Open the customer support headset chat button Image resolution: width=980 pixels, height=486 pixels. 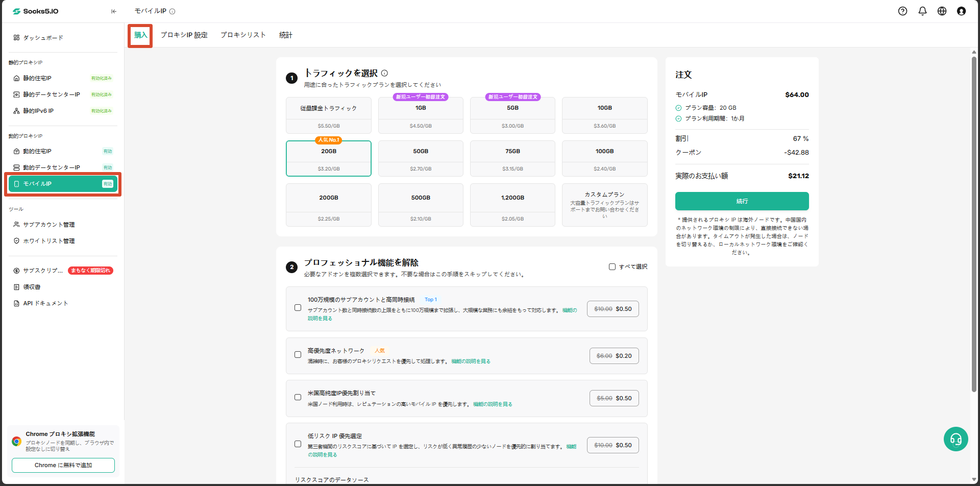[955, 439]
